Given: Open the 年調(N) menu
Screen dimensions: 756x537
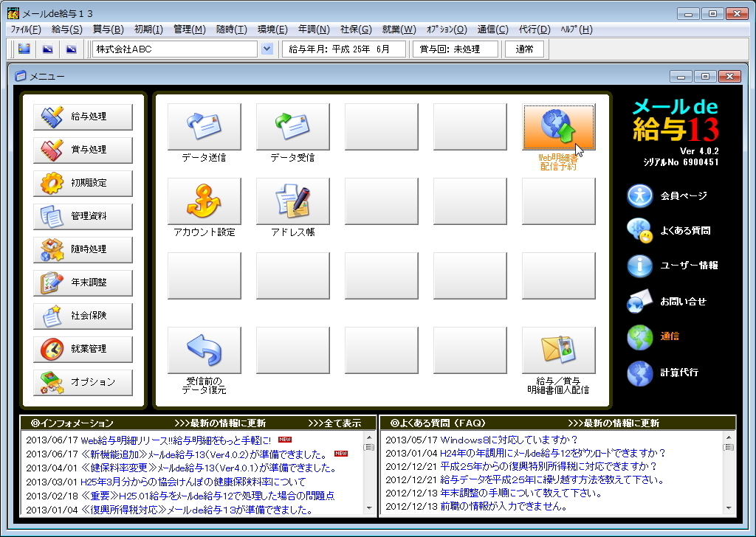Looking at the screenshot, I should (x=314, y=30).
